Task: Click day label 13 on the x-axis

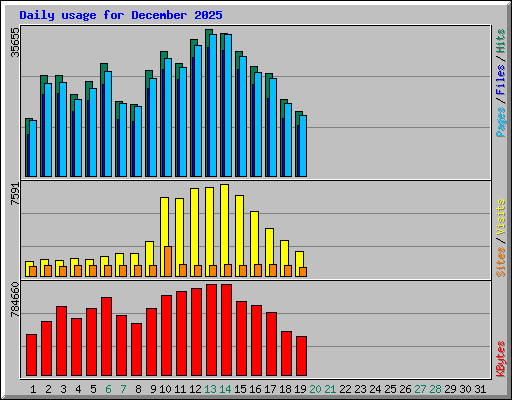Action: (x=210, y=389)
